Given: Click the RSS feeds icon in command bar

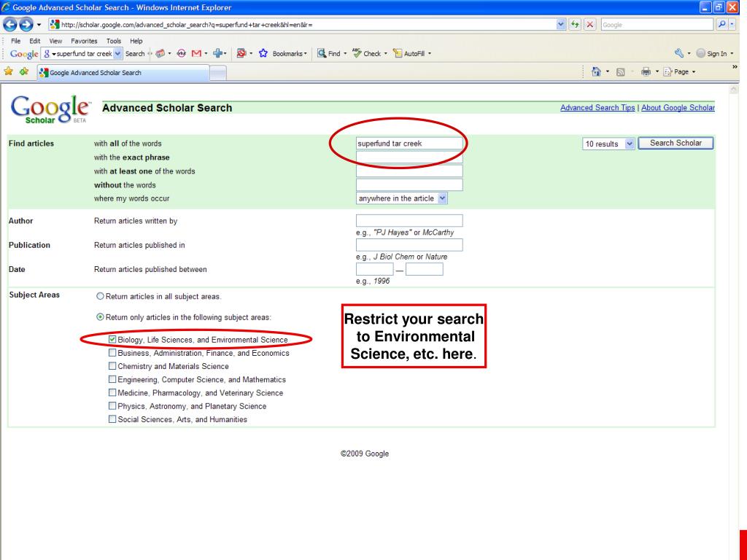Looking at the screenshot, I should 620,72.
